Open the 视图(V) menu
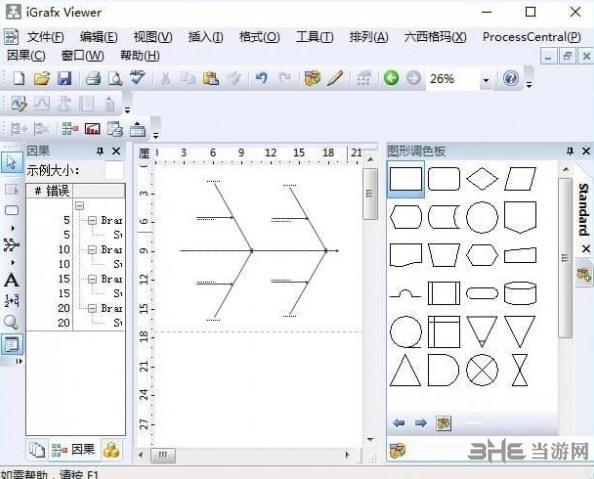 coord(153,37)
